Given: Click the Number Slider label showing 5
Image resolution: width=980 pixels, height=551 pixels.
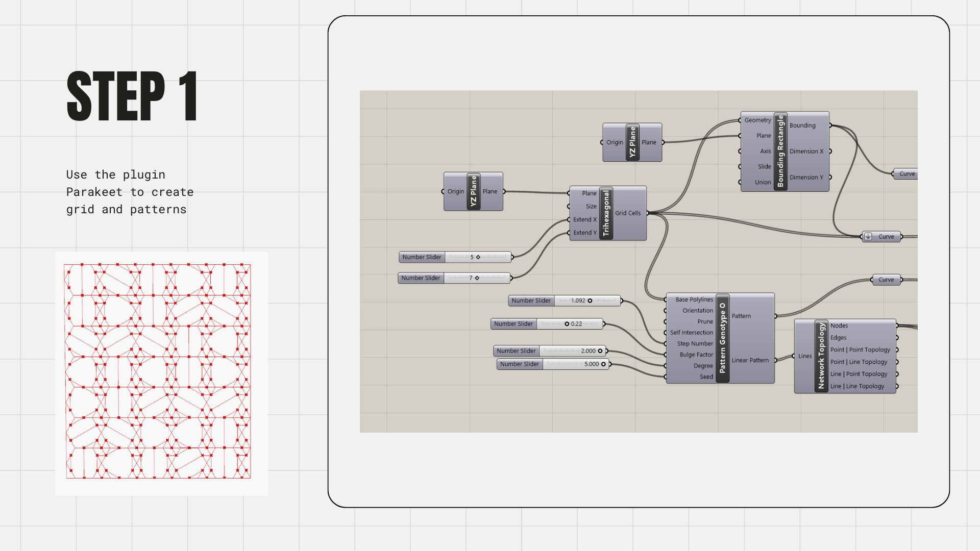Looking at the screenshot, I should point(422,257).
